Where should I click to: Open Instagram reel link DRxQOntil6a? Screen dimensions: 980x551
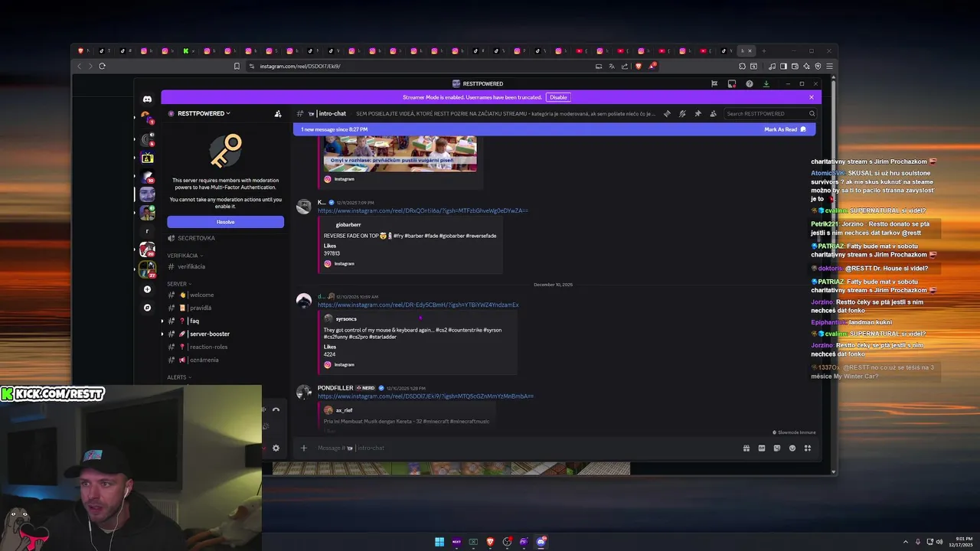point(423,210)
